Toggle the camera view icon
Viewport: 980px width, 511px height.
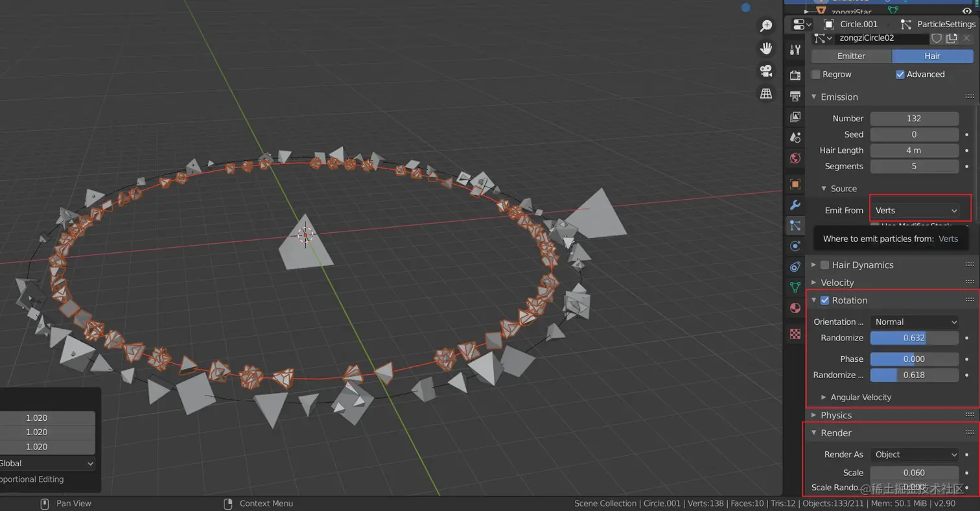[x=766, y=71]
